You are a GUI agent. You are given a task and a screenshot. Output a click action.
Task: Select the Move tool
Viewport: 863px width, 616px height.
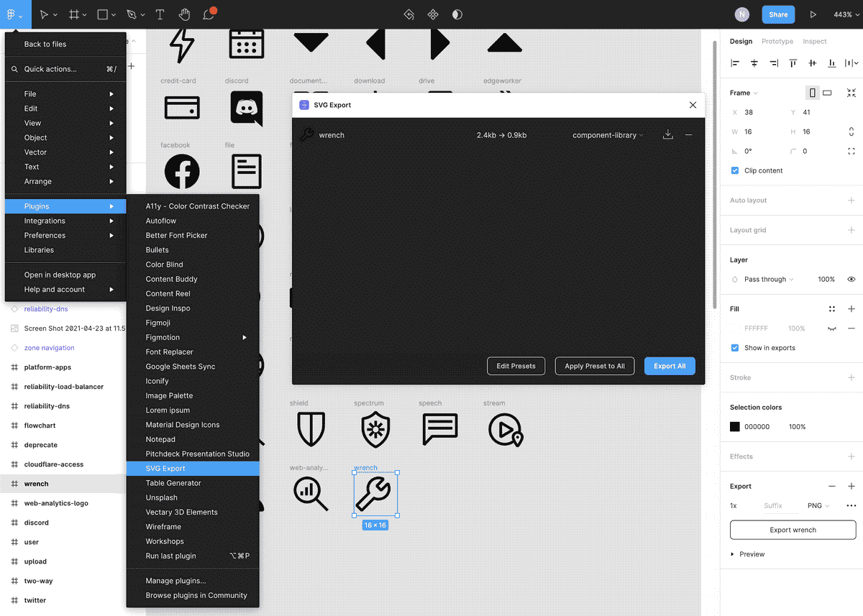point(45,14)
